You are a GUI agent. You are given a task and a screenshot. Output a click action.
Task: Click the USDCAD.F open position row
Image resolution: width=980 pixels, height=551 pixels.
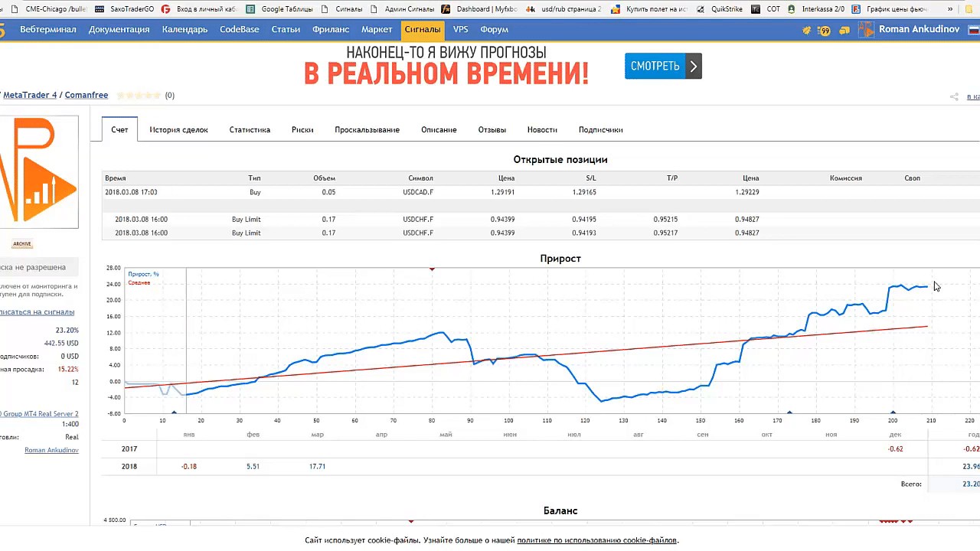[x=541, y=192]
